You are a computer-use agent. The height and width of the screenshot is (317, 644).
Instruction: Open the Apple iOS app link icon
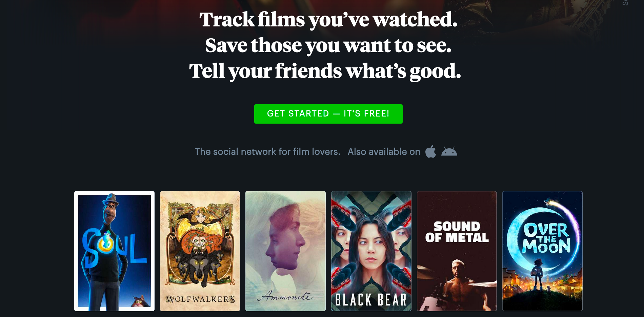click(430, 151)
